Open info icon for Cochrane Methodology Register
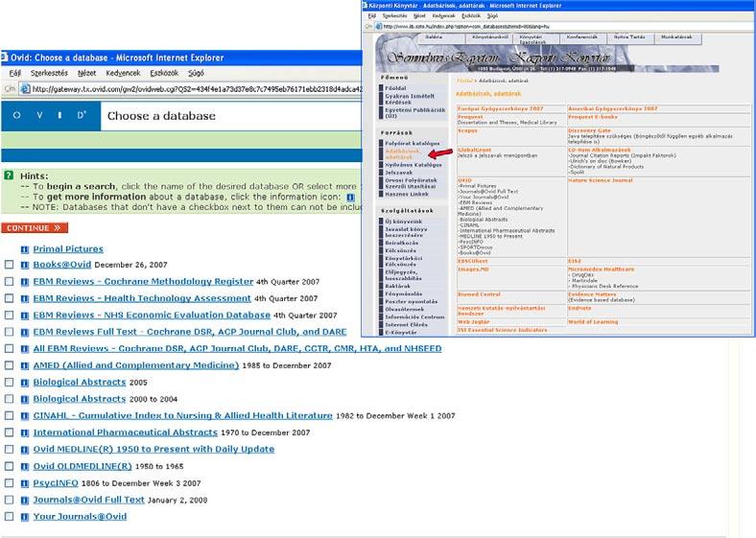Screen dimensions: 756x538 click(25, 282)
